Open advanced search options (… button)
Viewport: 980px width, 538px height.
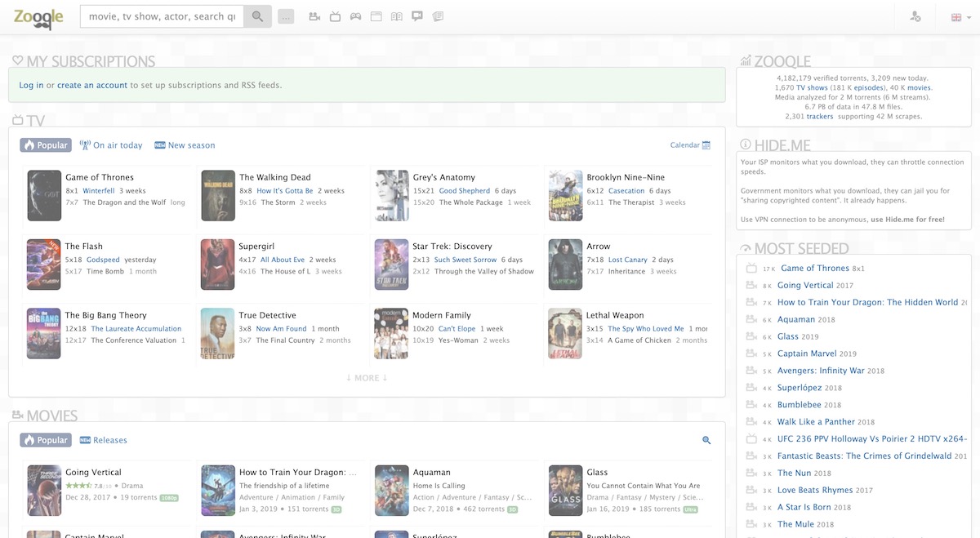(286, 16)
